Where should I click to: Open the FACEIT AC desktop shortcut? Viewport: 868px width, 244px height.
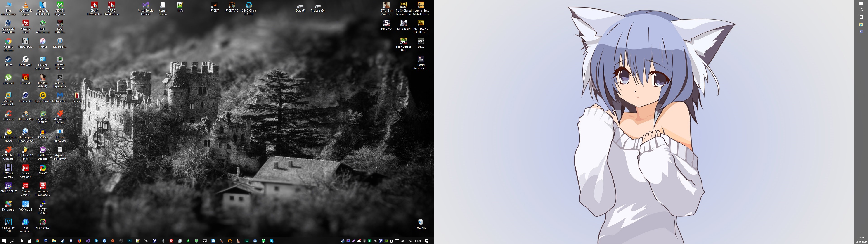[x=232, y=7]
